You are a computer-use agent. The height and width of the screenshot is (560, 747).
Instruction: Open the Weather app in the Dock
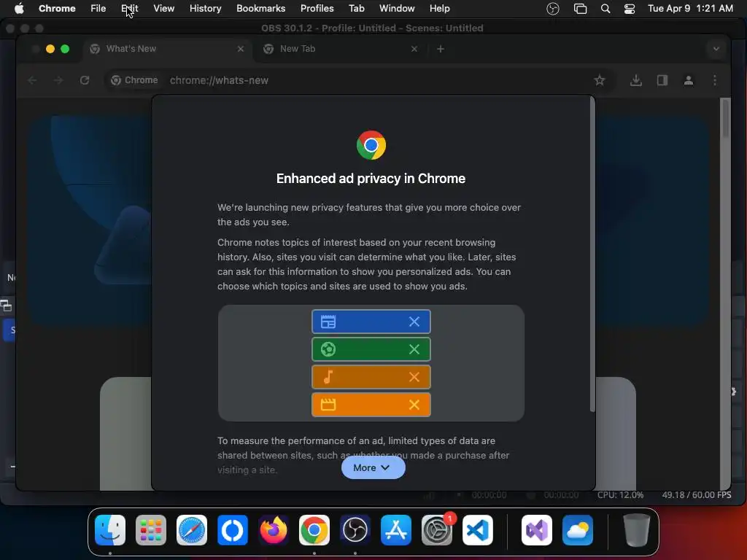point(578,530)
